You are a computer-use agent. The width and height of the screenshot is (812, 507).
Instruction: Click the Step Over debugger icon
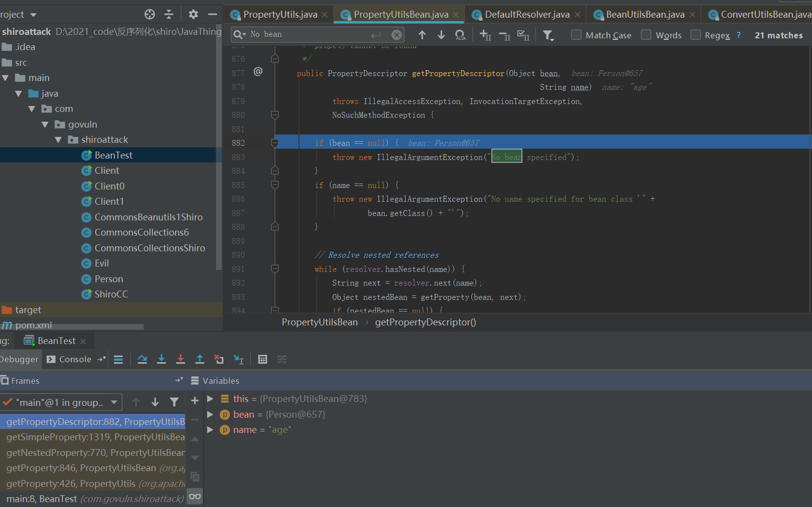[142, 359]
